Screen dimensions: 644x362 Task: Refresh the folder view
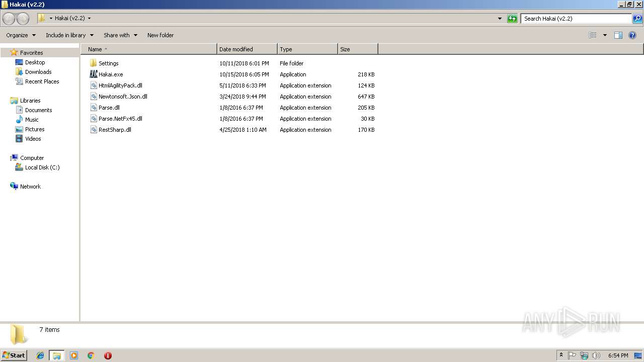pos(512,19)
